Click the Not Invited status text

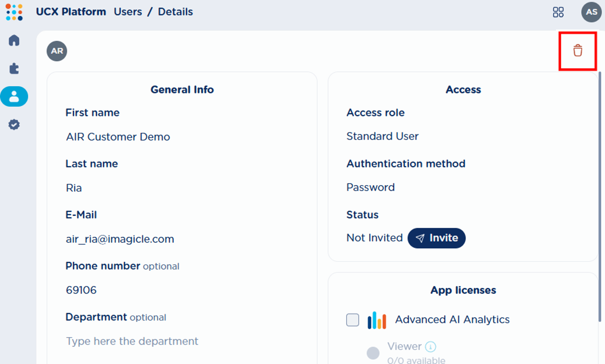tap(374, 238)
